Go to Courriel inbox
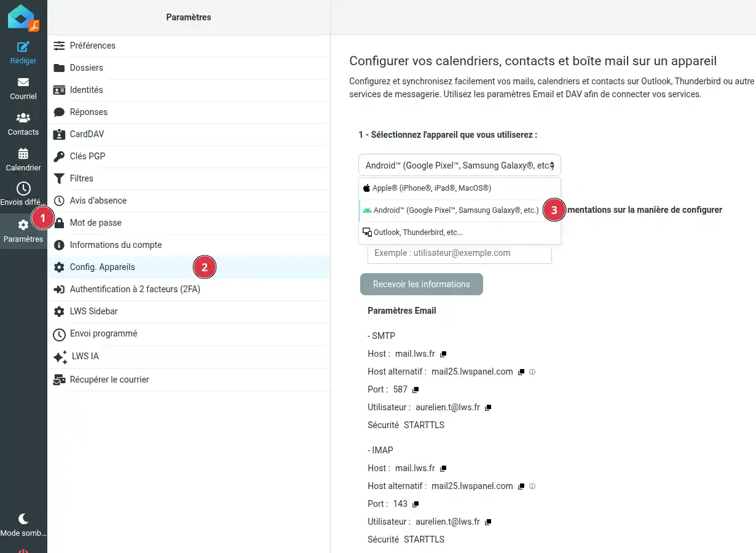Image resolution: width=756 pixels, height=553 pixels. [23, 89]
